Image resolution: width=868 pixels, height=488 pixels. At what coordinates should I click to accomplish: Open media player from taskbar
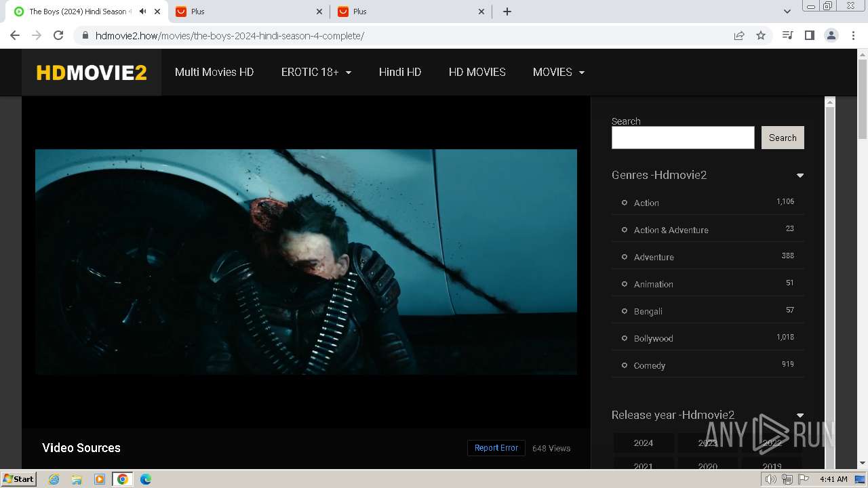100,479
